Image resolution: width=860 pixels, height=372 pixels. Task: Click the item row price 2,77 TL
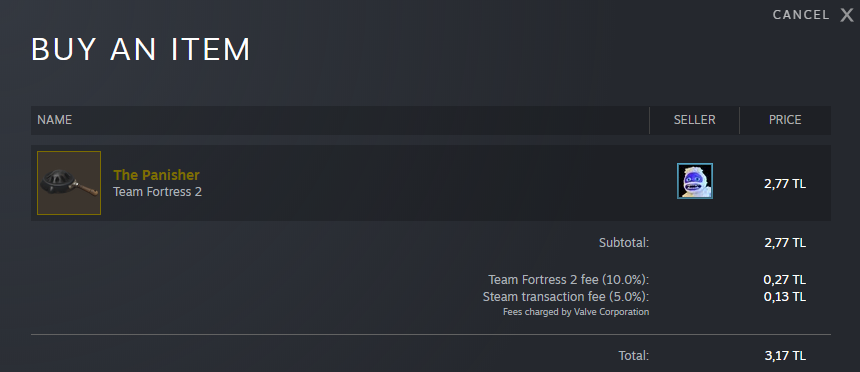tap(785, 184)
